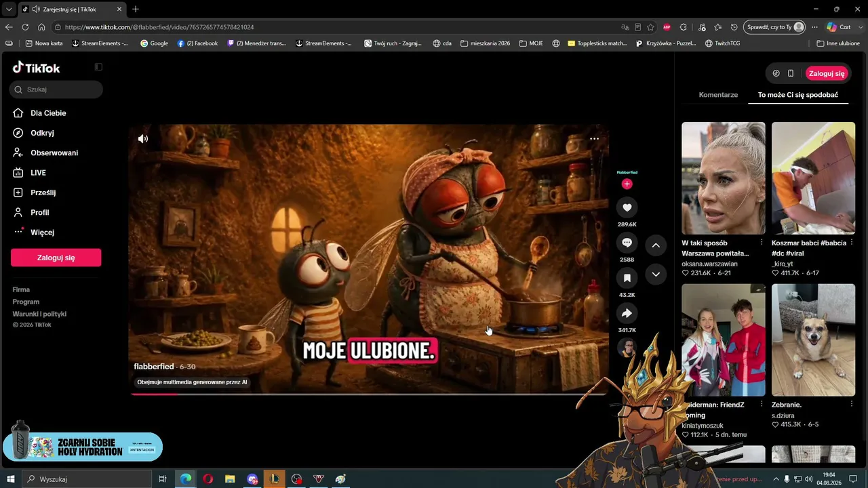The width and height of the screenshot is (868, 488).
Task: Add this page to favorites with the star
Action: [650, 27]
